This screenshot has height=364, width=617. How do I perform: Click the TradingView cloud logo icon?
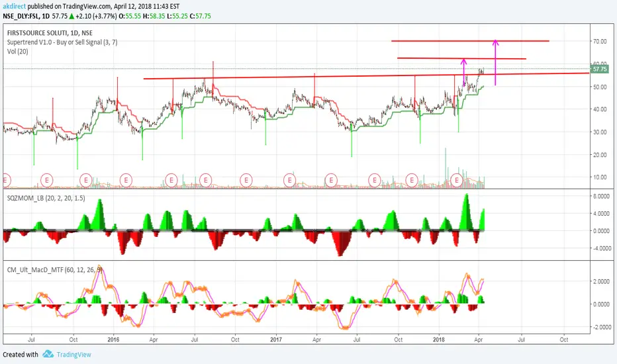48,354
